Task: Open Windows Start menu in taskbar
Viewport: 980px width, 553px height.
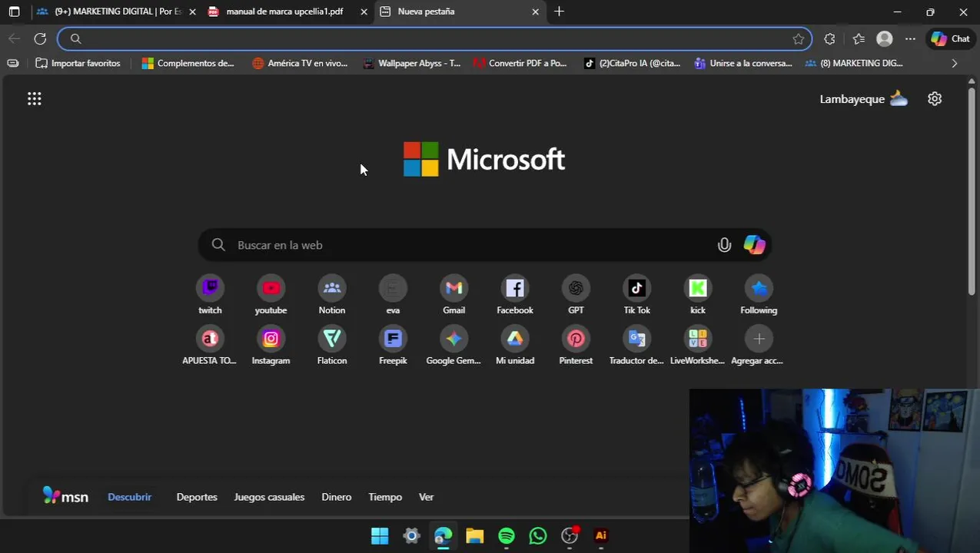Action: [x=380, y=536]
